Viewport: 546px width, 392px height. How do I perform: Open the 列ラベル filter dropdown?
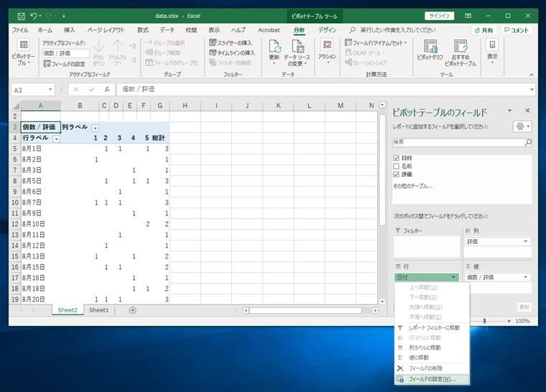click(x=94, y=127)
